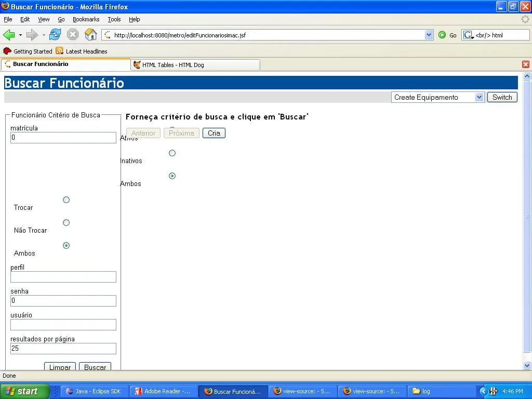Select the Trocar radio button

coord(66,200)
